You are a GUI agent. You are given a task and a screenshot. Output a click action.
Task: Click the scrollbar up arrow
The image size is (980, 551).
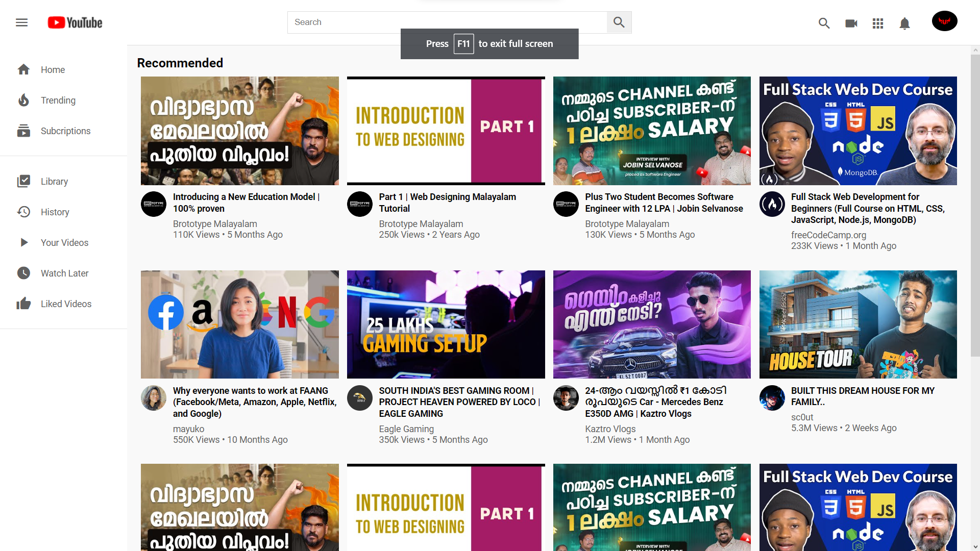[975, 50]
